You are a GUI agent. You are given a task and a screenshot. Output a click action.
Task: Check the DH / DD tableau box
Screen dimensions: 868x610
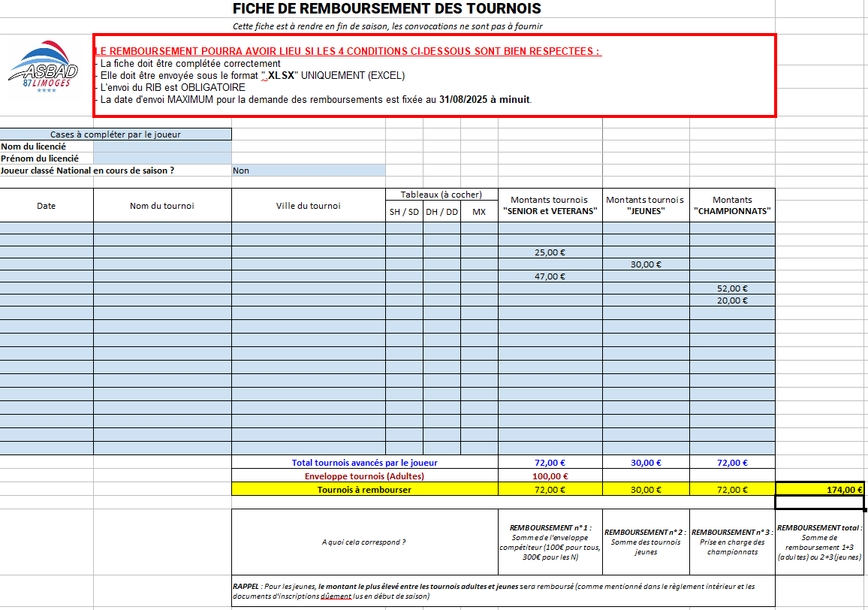(x=442, y=213)
